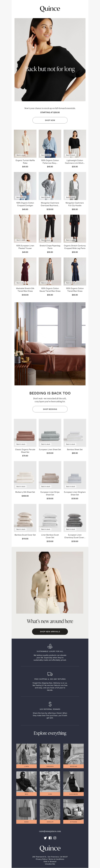
Task: Click the care@onequince.com email link
Action: click(x=50, y=831)
